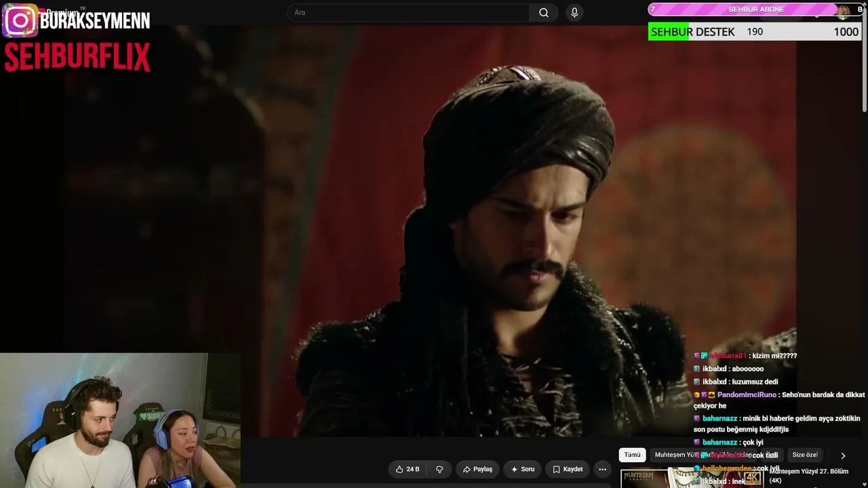The height and width of the screenshot is (488, 868).
Task: Open the Muhteşem Yüzyıl 4K thumbnail
Action: [x=692, y=478]
